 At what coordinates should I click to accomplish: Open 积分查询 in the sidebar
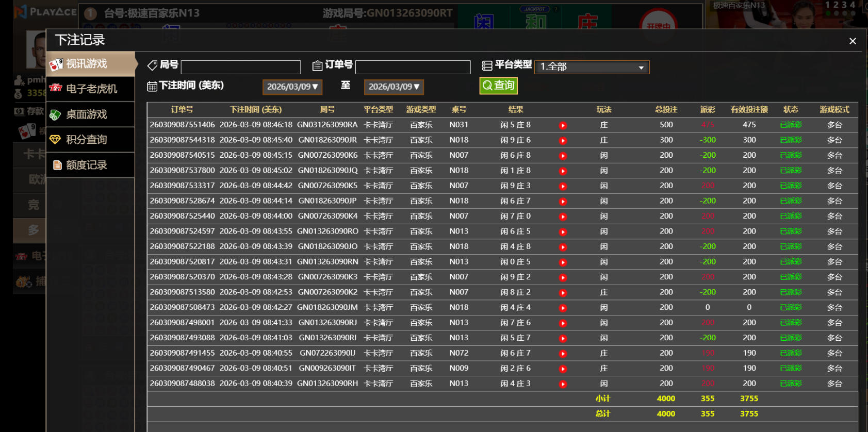point(91,140)
